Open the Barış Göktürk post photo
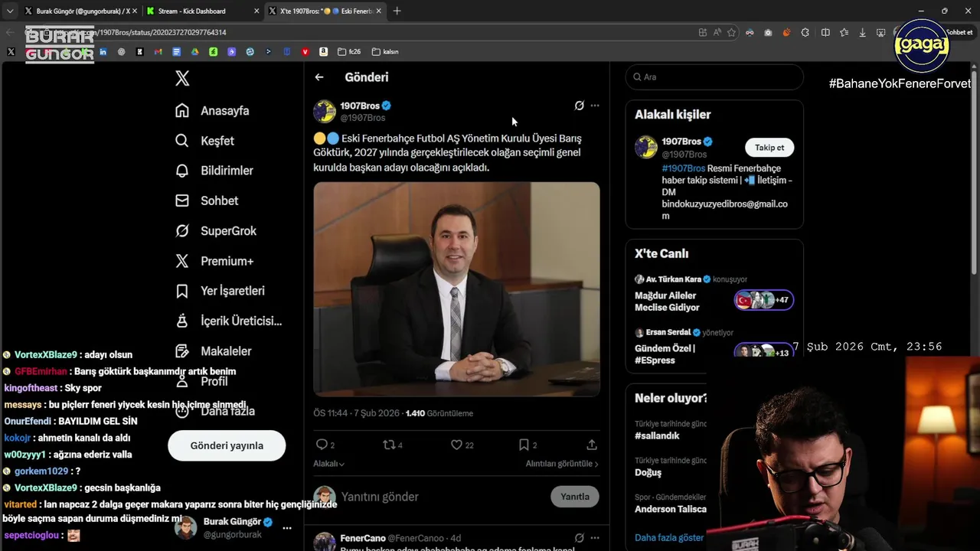This screenshot has height=551, width=980. click(456, 289)
